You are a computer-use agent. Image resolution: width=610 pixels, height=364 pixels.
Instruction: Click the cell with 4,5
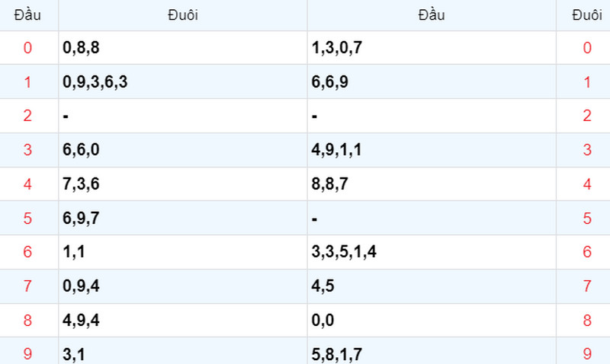(x=432, y=286)
